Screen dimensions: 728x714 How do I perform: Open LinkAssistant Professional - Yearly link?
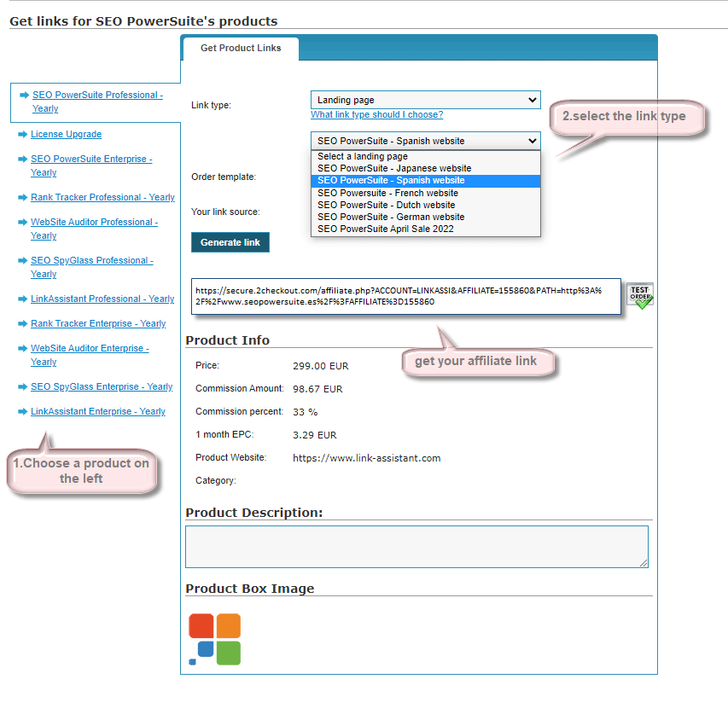(102, 299)
